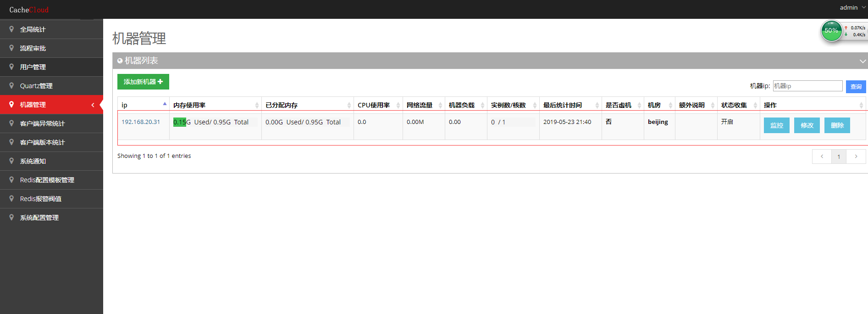Click the pin icon beside Quartz管理

click(11, 85)
